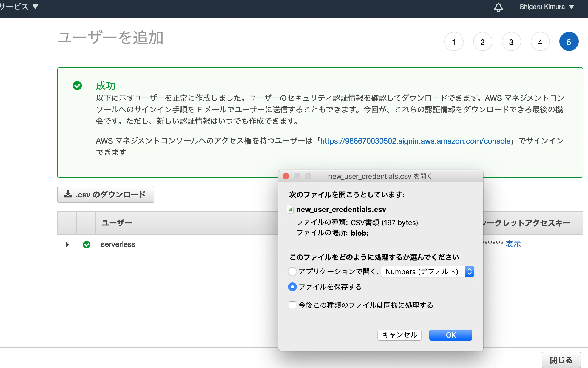
Task: Open the Numbers (デフォルト) application dropdown
Action: click(427, 271)
